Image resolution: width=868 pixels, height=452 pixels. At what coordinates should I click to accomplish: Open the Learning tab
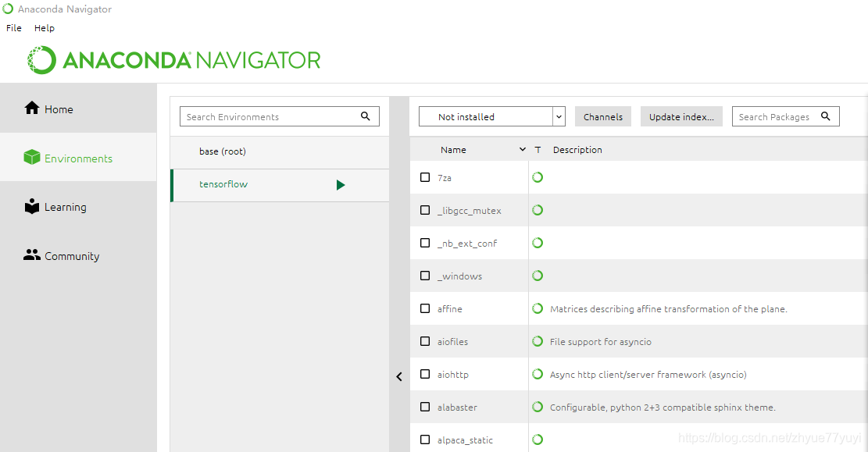coord(78,206)
